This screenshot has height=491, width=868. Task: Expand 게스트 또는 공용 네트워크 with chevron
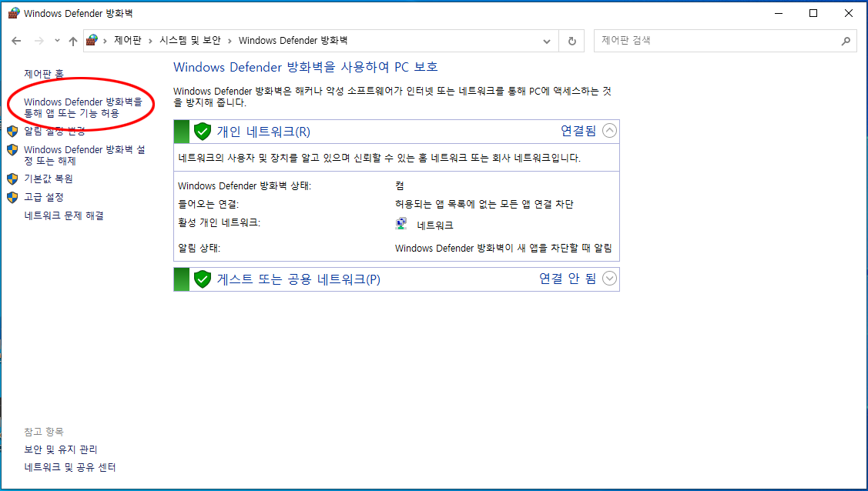coord(609,278)
